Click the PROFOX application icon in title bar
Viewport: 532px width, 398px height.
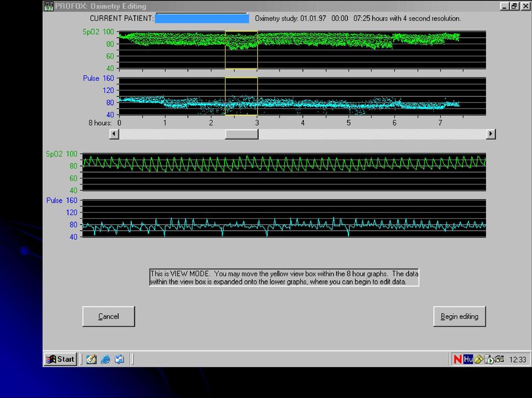(x=49, y=6)
